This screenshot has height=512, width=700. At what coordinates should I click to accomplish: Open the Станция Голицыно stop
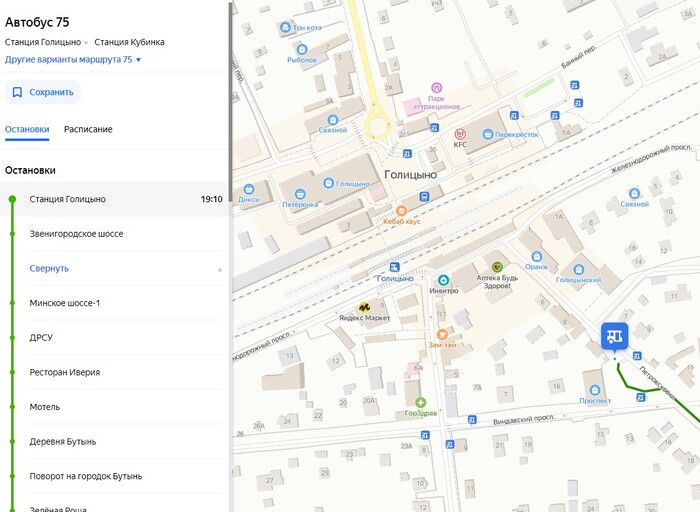click(68, 199)
